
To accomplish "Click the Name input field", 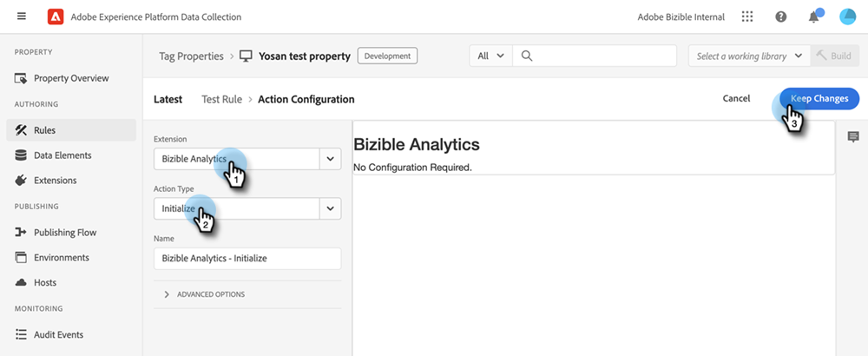I will [247, 259].
